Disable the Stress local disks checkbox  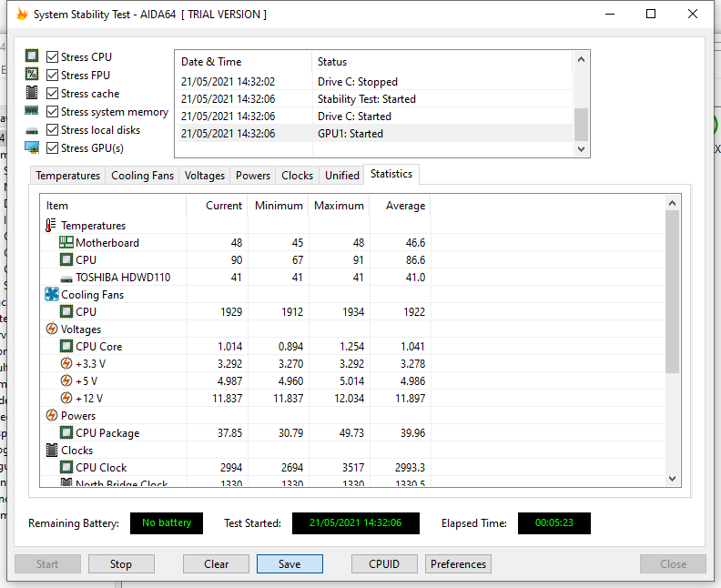53,130
